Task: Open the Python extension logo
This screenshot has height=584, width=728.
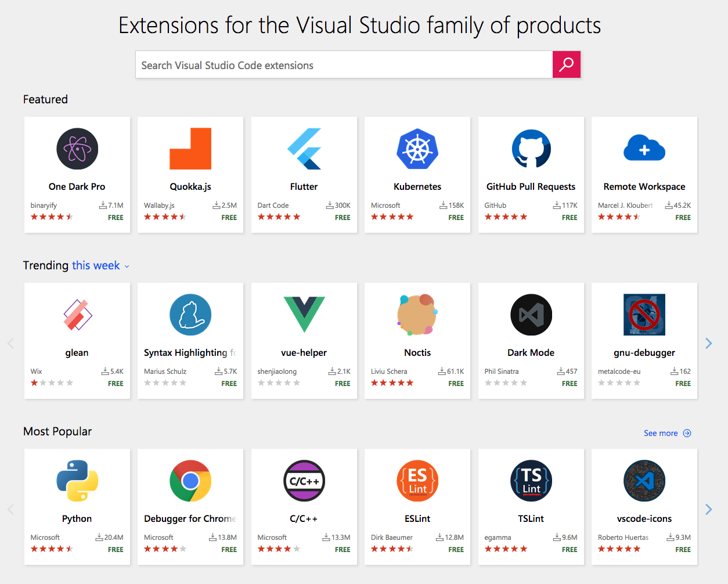Action: (77, 481)
